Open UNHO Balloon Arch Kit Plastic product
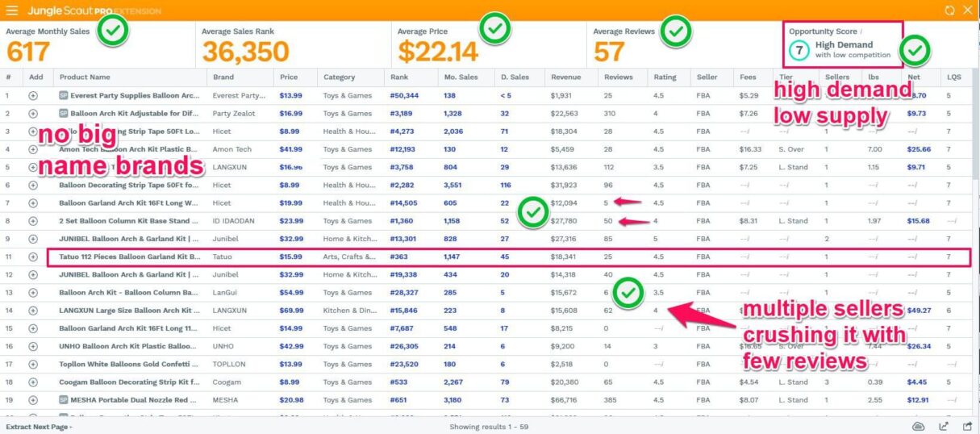 pos(129,346)
